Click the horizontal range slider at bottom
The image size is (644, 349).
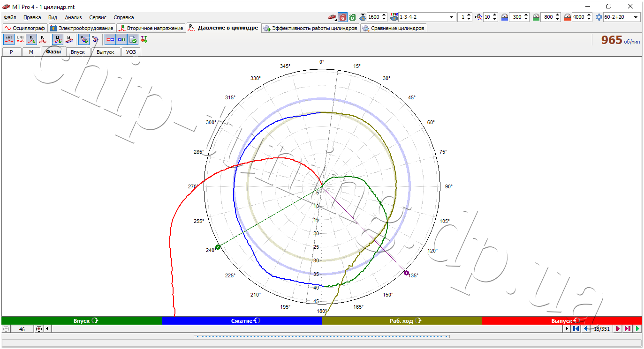[322, 337]
